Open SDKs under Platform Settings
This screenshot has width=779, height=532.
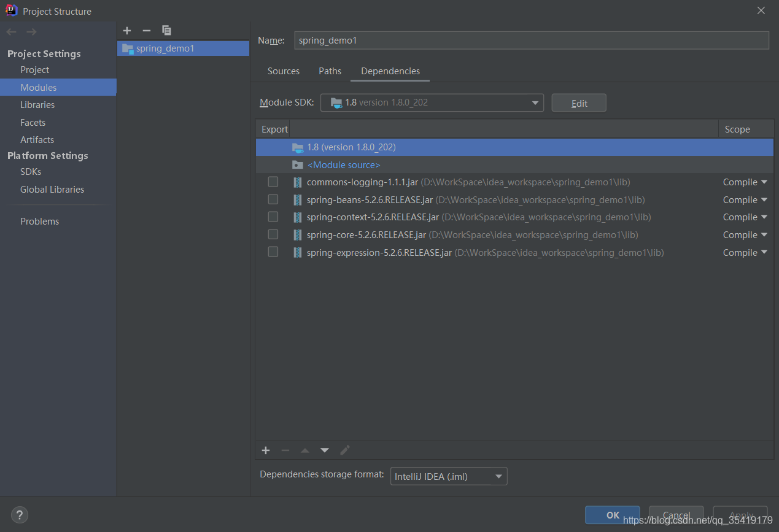(31, 172)
